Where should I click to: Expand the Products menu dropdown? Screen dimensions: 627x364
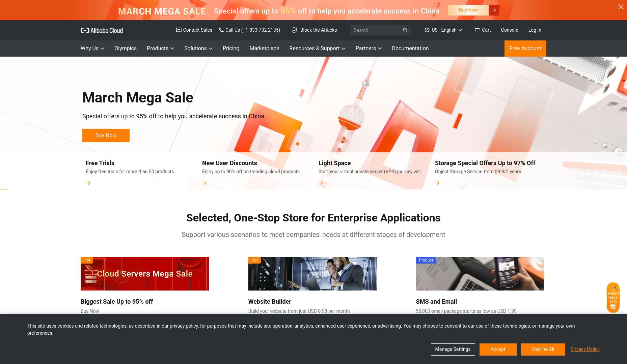tap(160, 49)
